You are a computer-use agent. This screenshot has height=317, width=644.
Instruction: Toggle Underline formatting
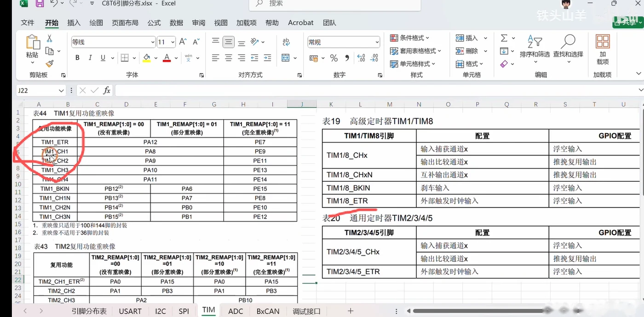pyautogui.click(x=103, y=58)
